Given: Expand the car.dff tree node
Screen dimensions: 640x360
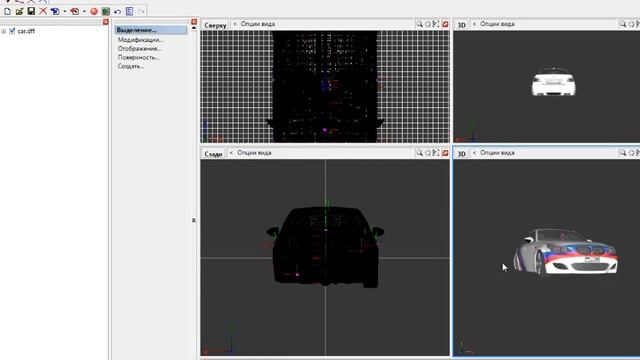Looking at the screenshot, I should click(x=4, y=31).
